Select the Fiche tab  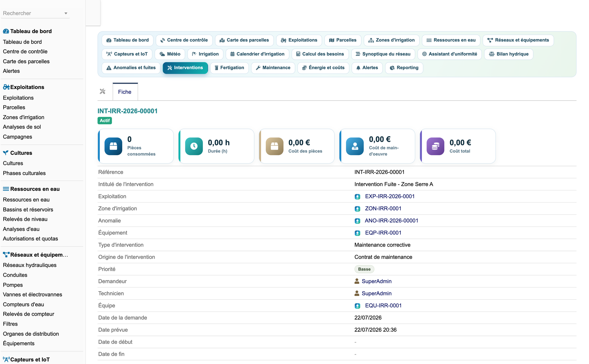[x=125, y=92]
